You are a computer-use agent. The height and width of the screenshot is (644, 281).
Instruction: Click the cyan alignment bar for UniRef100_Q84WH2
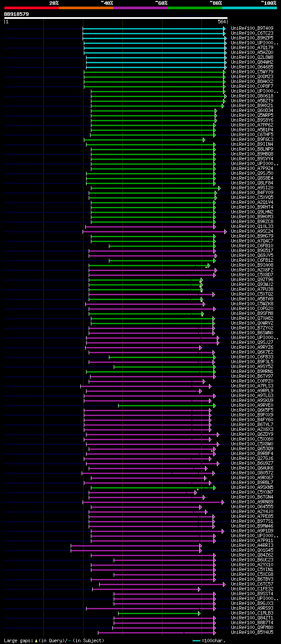156,62
